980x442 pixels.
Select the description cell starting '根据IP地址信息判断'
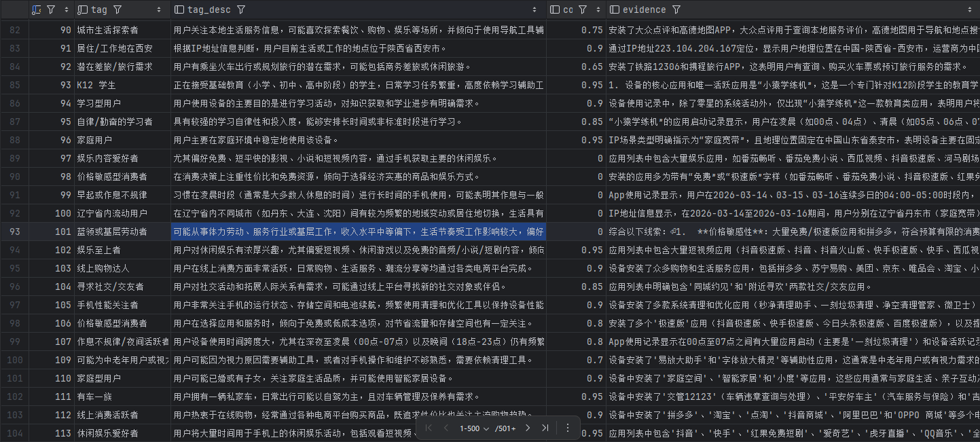tap(359, 48)
